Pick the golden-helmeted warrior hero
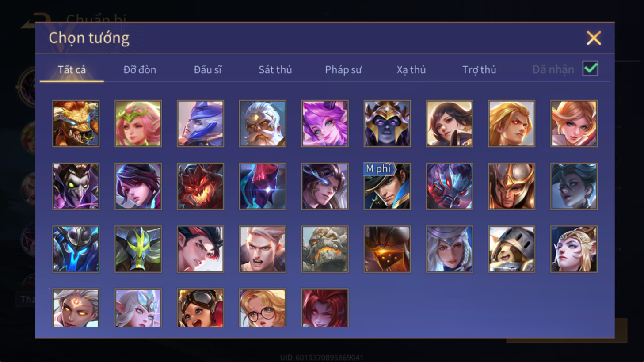 click(x=512, y=186)
